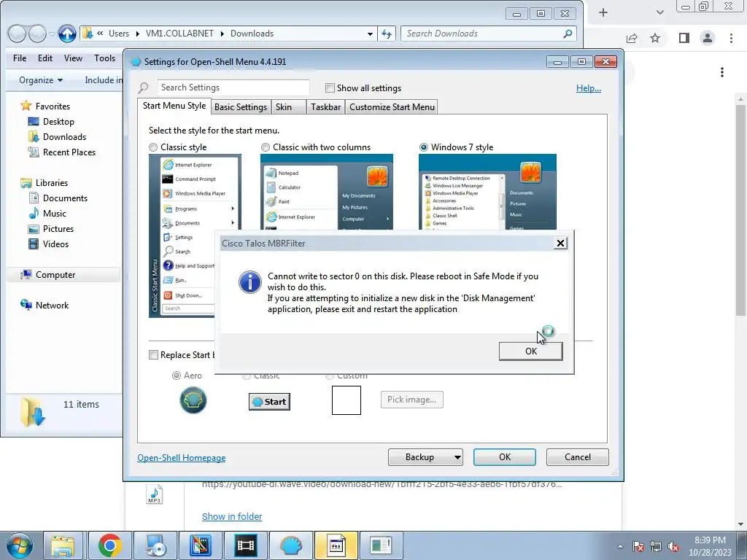Select the Windows 7 style option

424,147
